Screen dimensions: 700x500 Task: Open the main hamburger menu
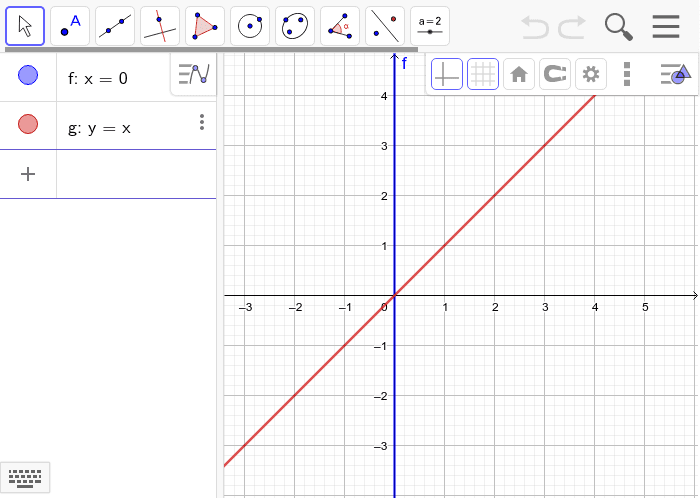666,27
